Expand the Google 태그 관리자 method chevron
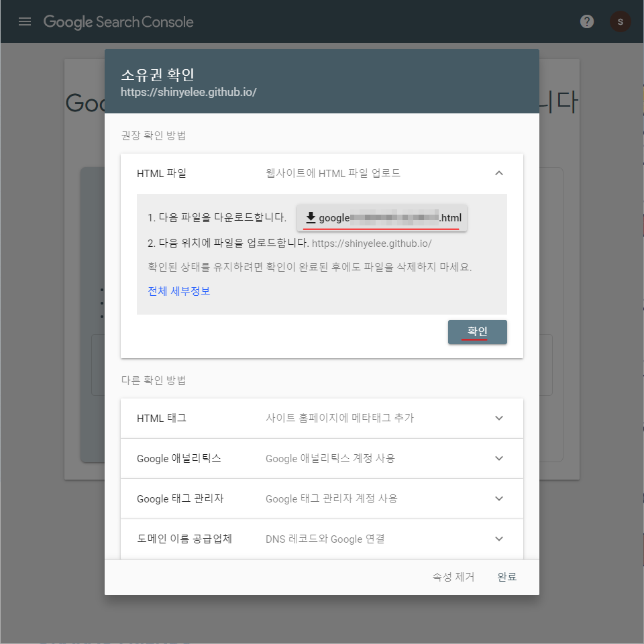This screenshot has width=644, height=644. (x=499, y=498)
